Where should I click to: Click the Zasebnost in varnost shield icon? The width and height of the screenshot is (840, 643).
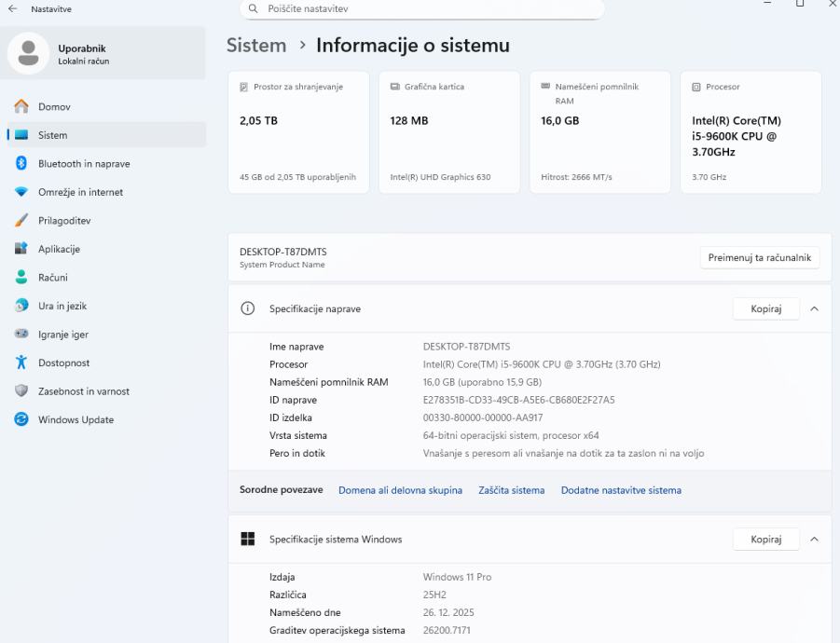[x=21, y=391]
